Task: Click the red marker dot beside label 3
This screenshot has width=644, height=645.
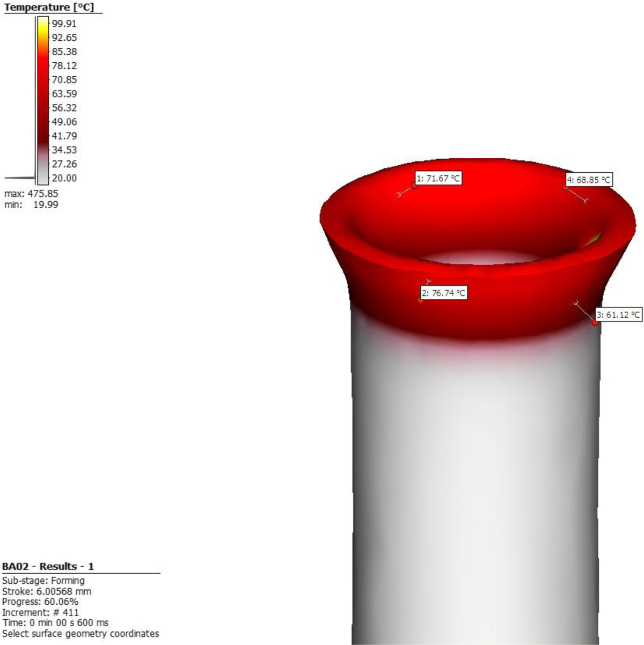Action: (595, 322)
